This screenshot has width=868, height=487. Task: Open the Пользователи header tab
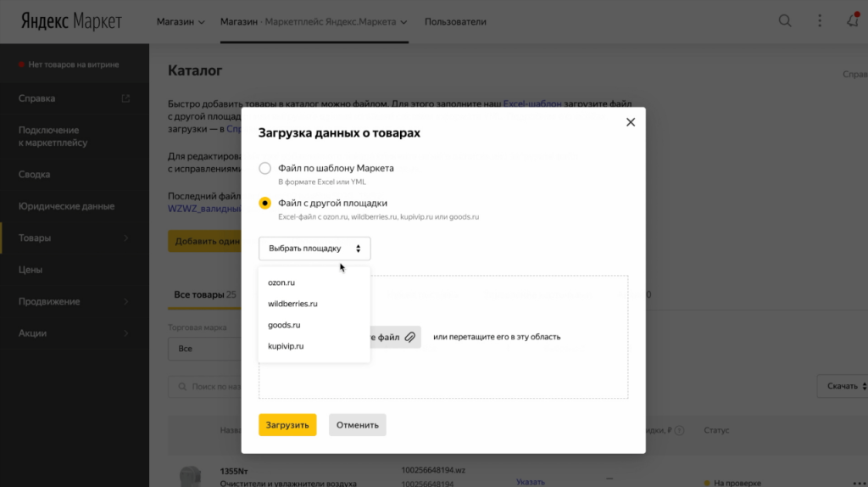(x=455, y=21)
